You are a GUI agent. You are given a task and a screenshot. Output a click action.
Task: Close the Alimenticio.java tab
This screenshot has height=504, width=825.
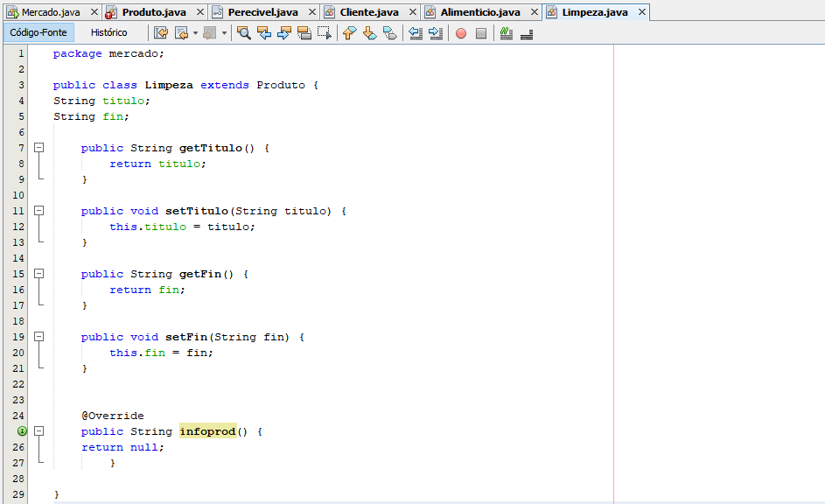pyautogui.click(x=534, y=11)
